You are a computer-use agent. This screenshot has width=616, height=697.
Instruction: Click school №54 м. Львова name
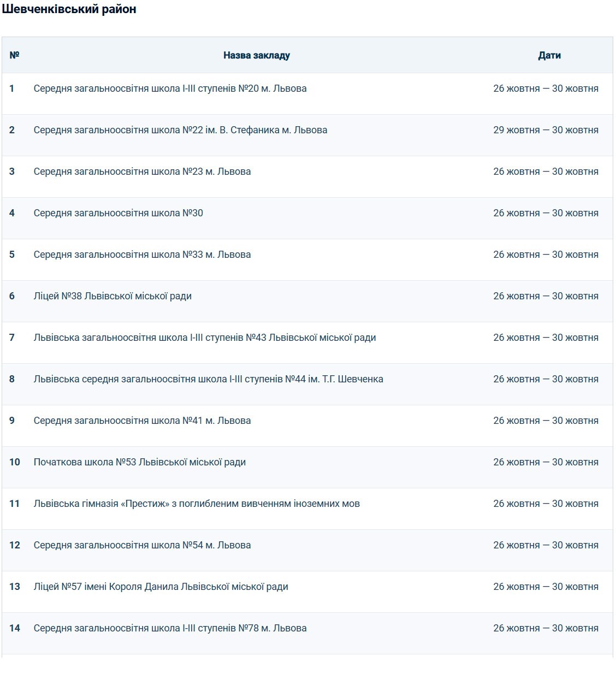(x=142, y=545)
